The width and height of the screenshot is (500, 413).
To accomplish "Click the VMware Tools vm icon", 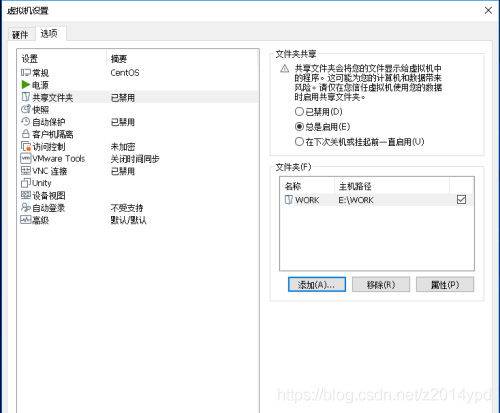I will point(26,158).
